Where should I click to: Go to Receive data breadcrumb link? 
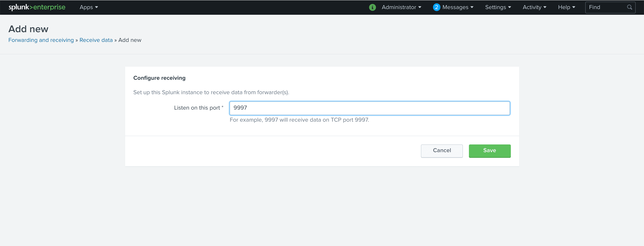[x=96, y=40]
